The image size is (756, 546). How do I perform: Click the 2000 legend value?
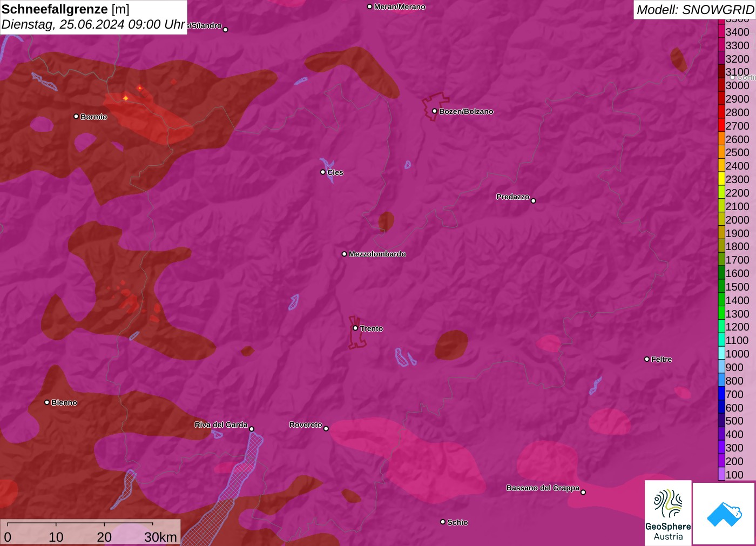tap(737, 220)
